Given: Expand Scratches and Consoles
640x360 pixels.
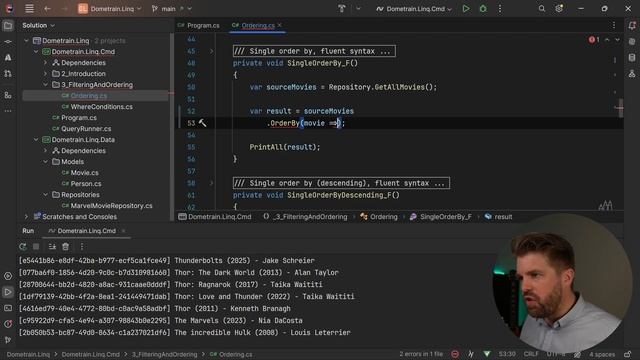Looking at the screenshot, I should tap(27, 217).
